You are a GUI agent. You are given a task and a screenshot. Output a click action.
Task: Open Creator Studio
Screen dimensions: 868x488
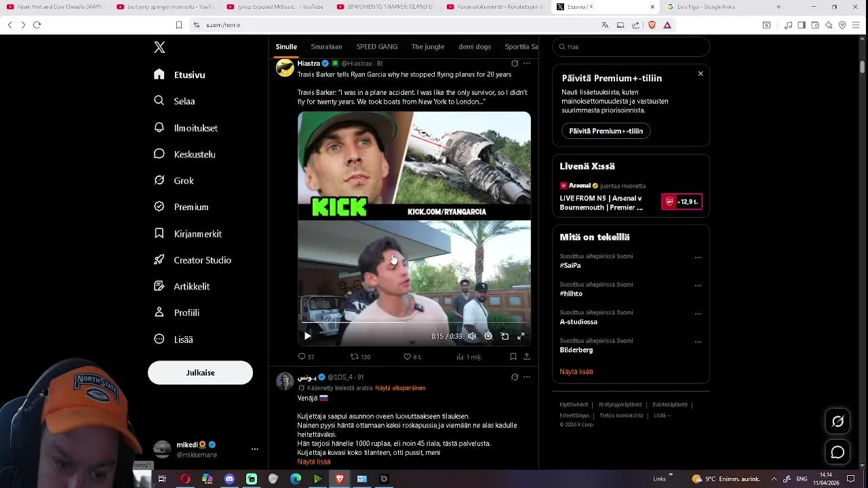(193, 260)
